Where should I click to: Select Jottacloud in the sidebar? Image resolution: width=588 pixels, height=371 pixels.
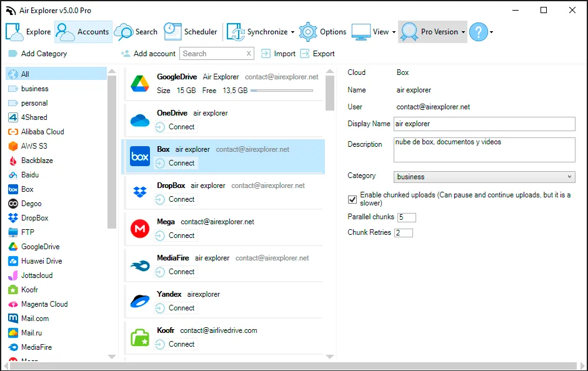pyautogui.click(x=56, y=275)
